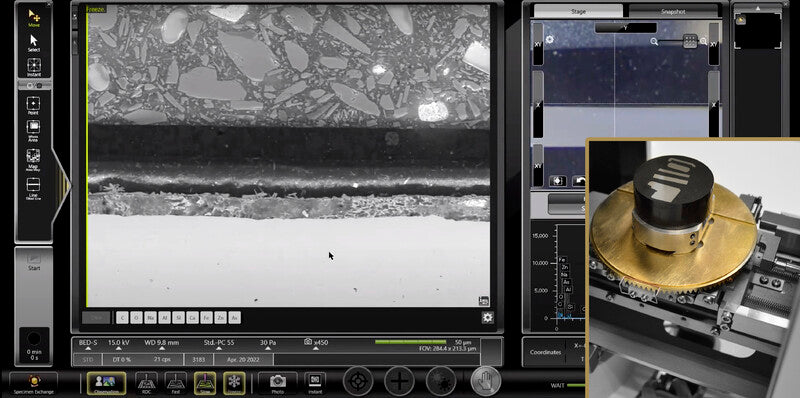Activate the Point analysis tool
800x398 pixels.
34,106
